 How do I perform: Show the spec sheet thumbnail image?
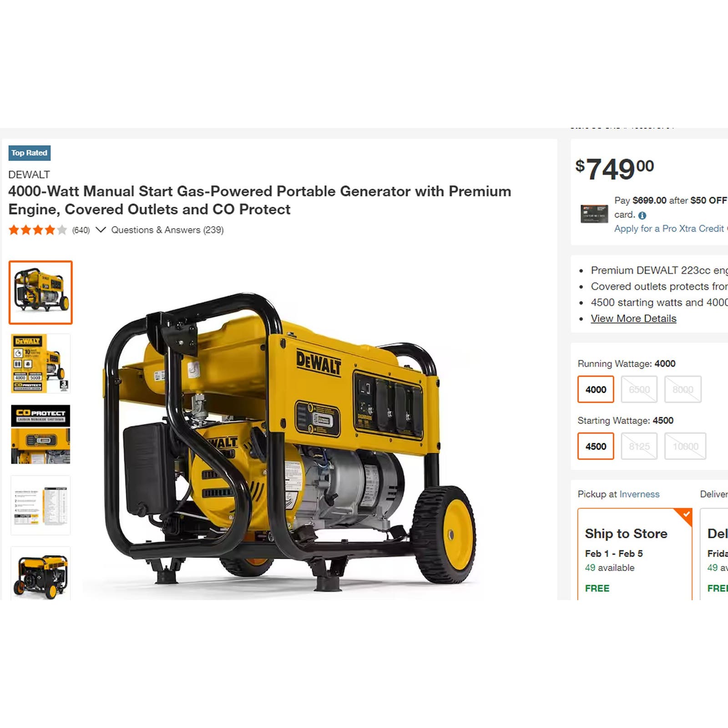click(40, 506)
